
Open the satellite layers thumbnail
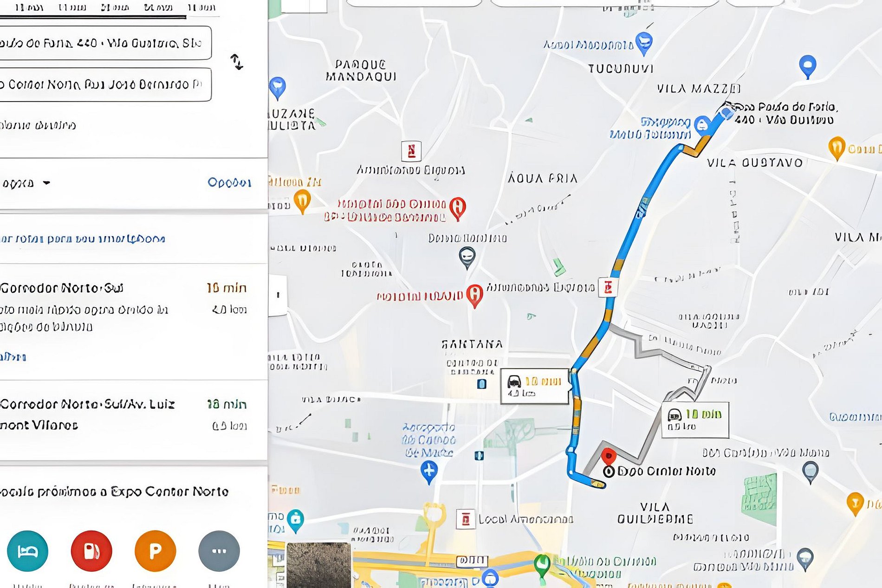coord(318,565)
